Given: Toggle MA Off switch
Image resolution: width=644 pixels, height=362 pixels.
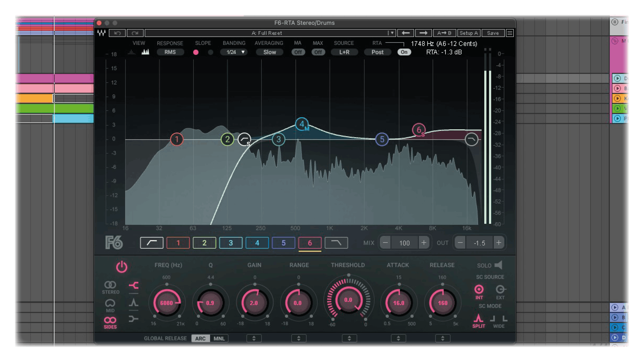Looking at the screenshot, I should click(298, 52).
